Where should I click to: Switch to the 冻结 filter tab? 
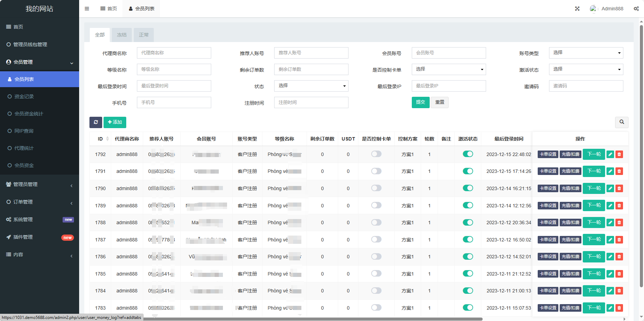122,35
